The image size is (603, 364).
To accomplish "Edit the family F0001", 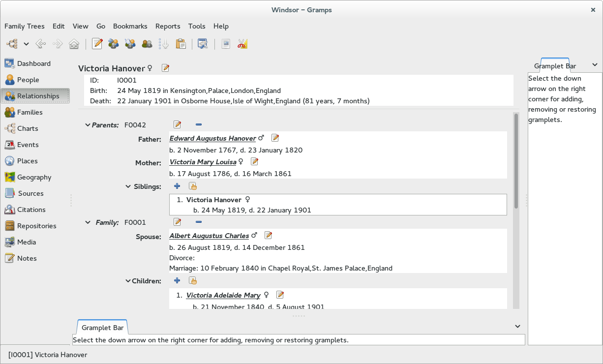I will 178,222.
